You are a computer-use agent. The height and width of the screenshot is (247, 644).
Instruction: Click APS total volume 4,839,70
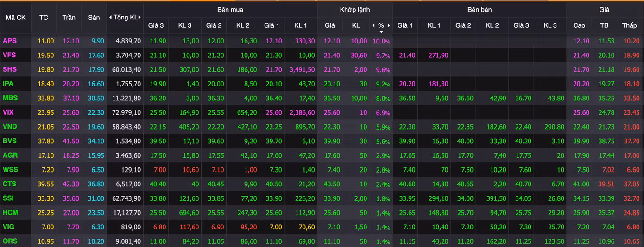pyautogui.click(x=128, y=41)
